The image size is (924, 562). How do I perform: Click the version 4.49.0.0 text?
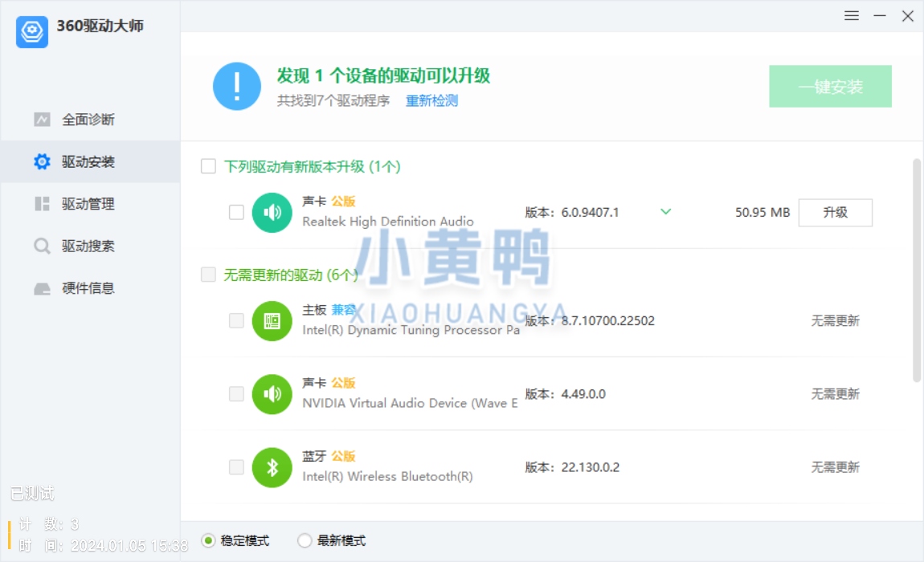coord(583,394)
